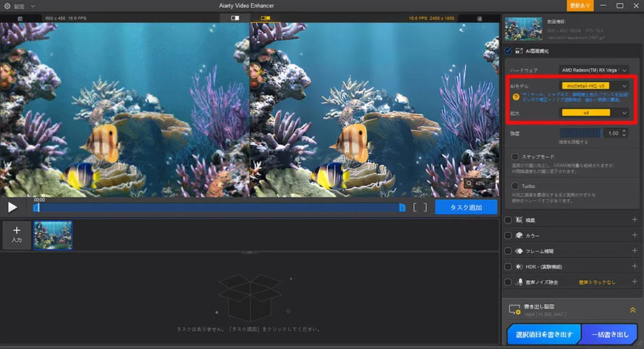Expand dropdown arrow next to settings
Screen dimensions: 644x349
coord(33,7)
